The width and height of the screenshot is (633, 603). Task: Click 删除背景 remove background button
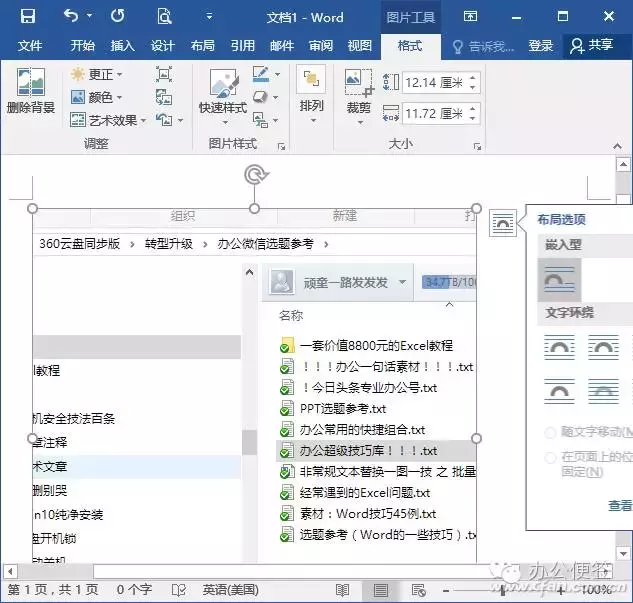tap(31, 90)
